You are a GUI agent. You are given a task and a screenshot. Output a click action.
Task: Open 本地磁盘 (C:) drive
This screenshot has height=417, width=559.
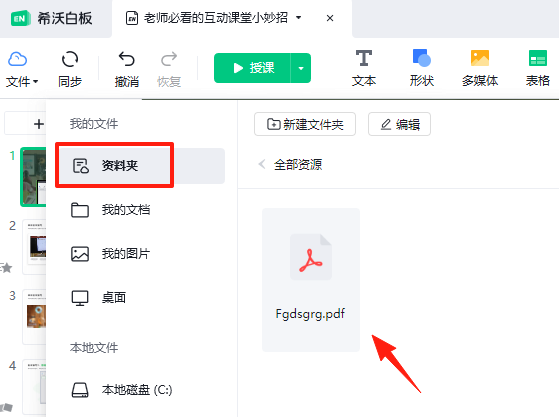pos(142,390)
